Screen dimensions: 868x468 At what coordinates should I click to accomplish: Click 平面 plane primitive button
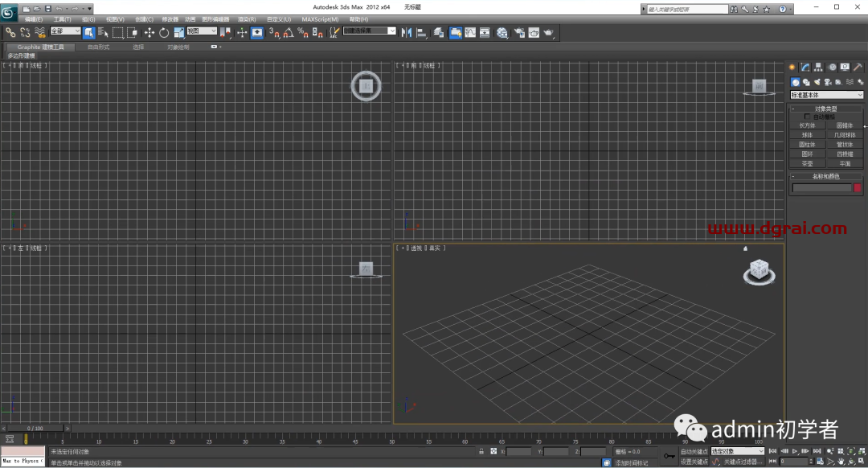tap(845, 164)
